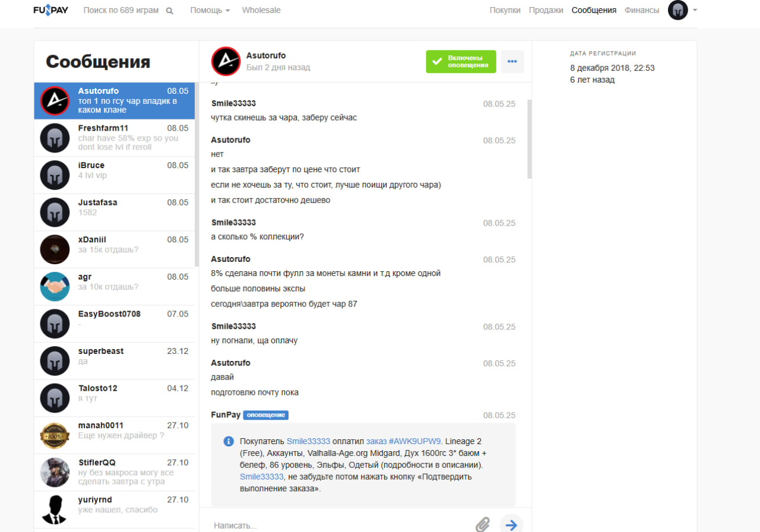Toggle the green notifications enabled button
Viewport: 760px width, 532px height.
[461, 62]
